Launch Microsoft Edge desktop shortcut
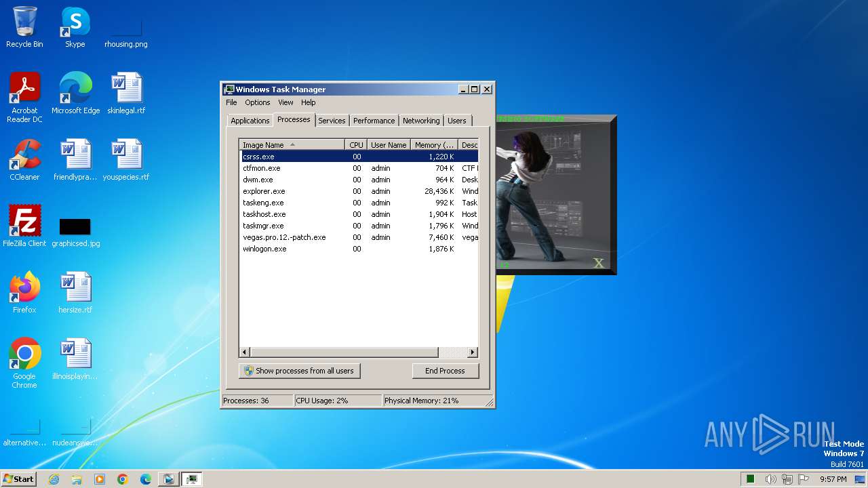This screenshot has height=488, width=868. (x=75, y=94)
